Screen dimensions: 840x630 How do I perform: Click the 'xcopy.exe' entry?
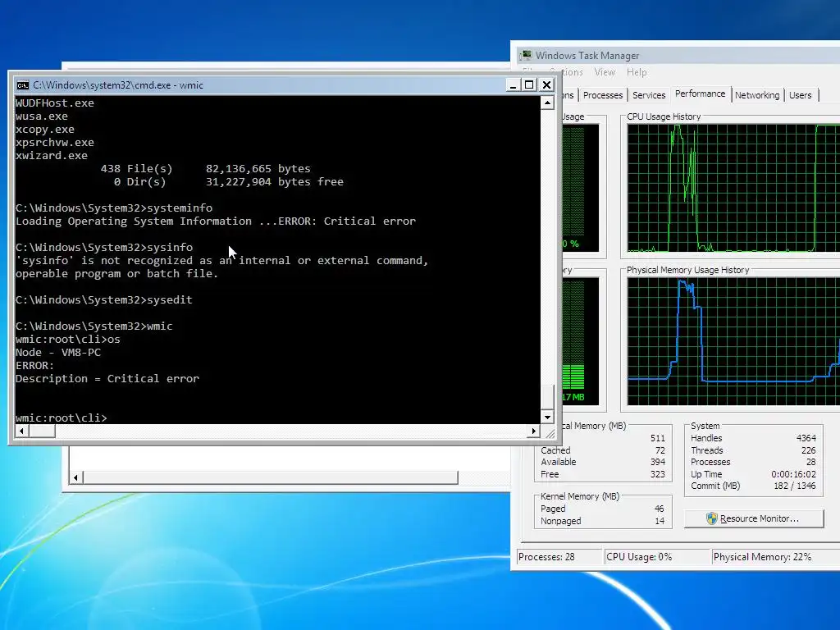tap(45, 129)
